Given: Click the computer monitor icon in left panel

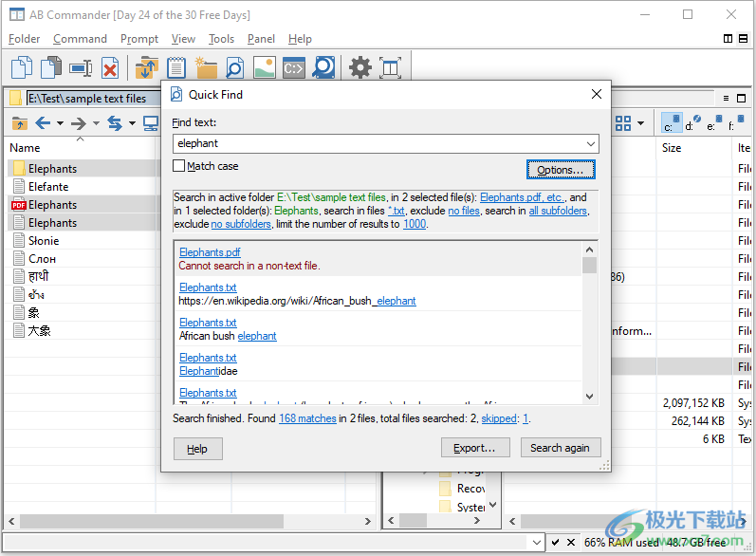Looking at the screenshot, I should point(151,123).
